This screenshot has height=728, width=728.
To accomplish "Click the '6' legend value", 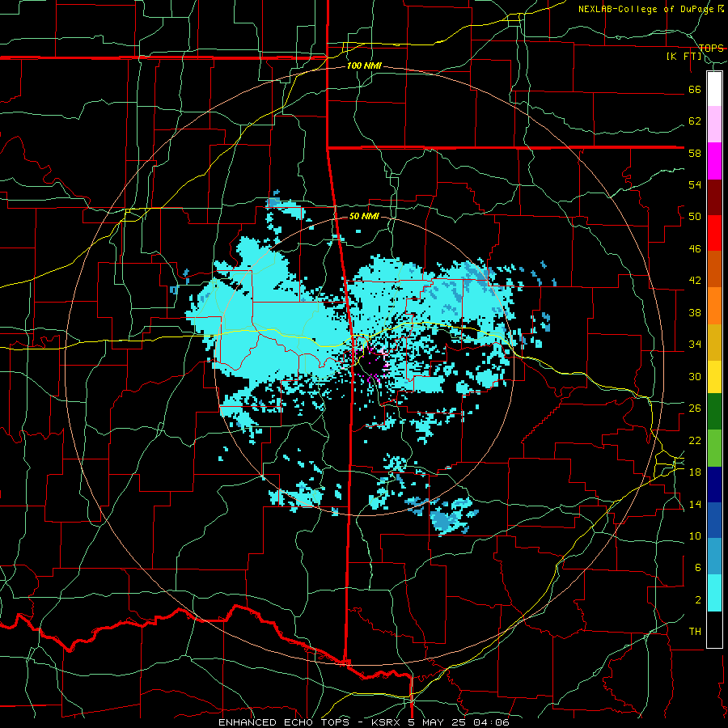I will 698,568.
